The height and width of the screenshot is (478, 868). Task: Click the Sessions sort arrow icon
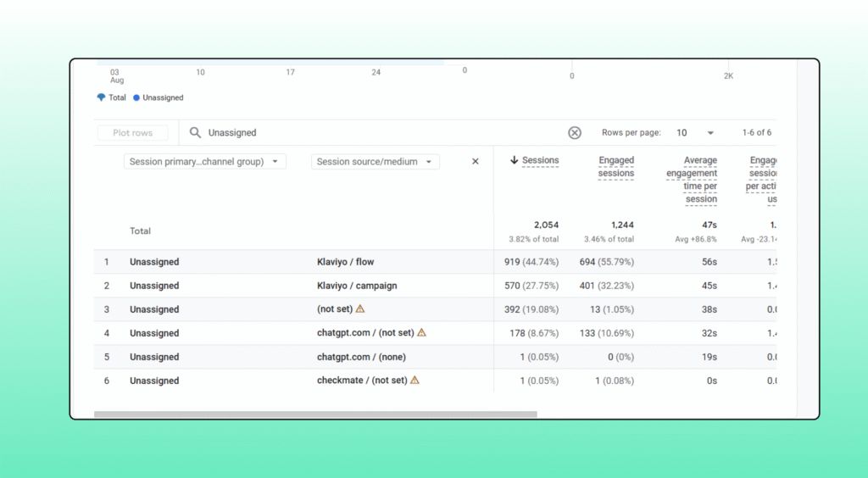pyautogui.click(x=514, y=160)
